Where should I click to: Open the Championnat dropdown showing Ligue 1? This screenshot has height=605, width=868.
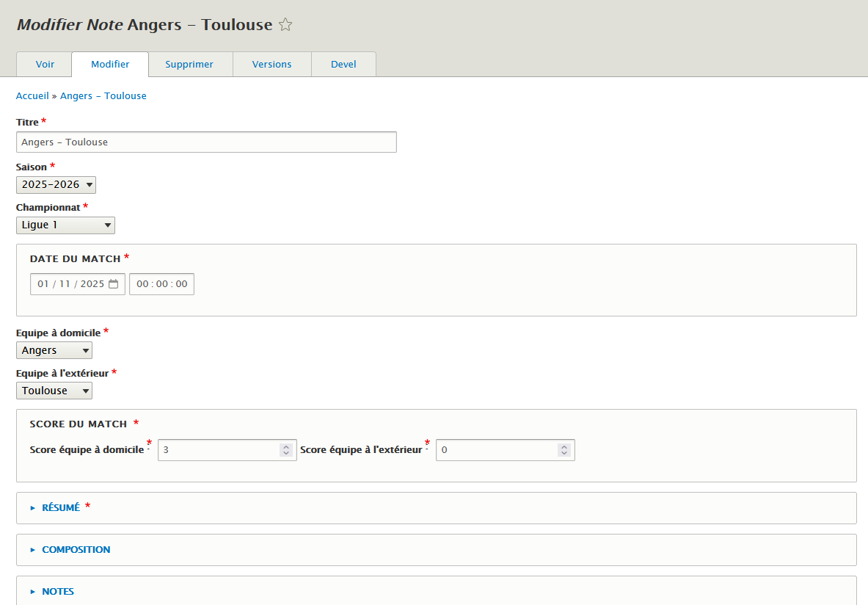coord(65,225)
